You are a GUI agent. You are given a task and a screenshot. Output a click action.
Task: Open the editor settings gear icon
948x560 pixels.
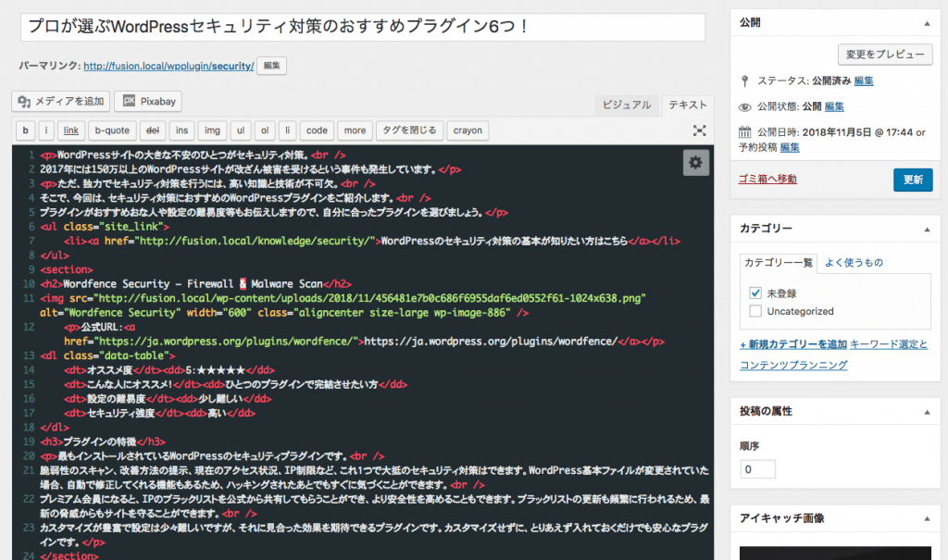tap(695, 163)
